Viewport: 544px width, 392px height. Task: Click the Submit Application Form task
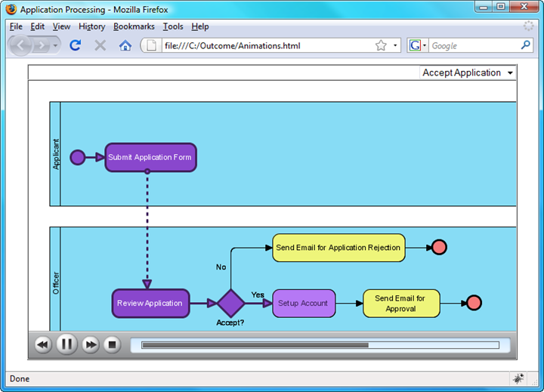point(150,158)
